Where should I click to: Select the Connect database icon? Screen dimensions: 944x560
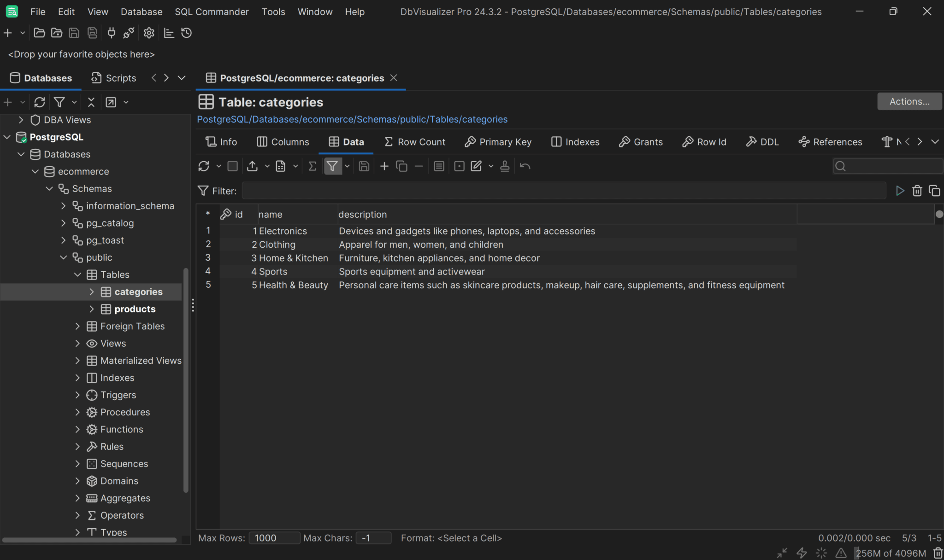click(111, 33)
